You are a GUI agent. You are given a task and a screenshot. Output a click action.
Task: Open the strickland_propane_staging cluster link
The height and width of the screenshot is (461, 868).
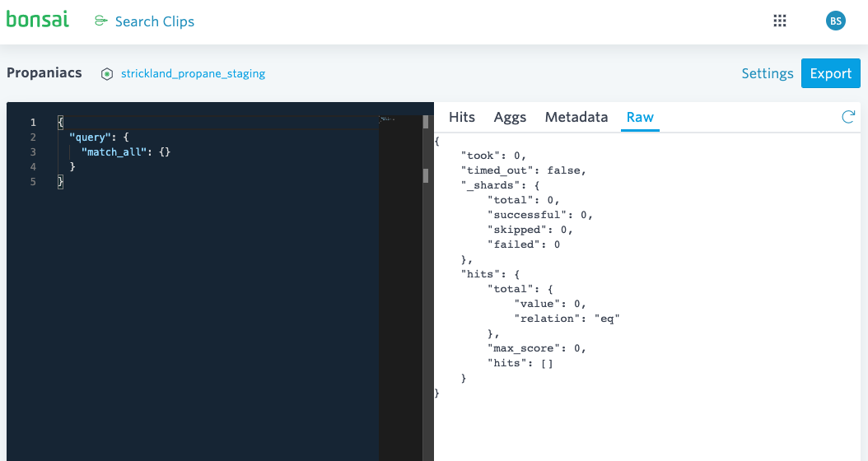click(x=193, y=73)
